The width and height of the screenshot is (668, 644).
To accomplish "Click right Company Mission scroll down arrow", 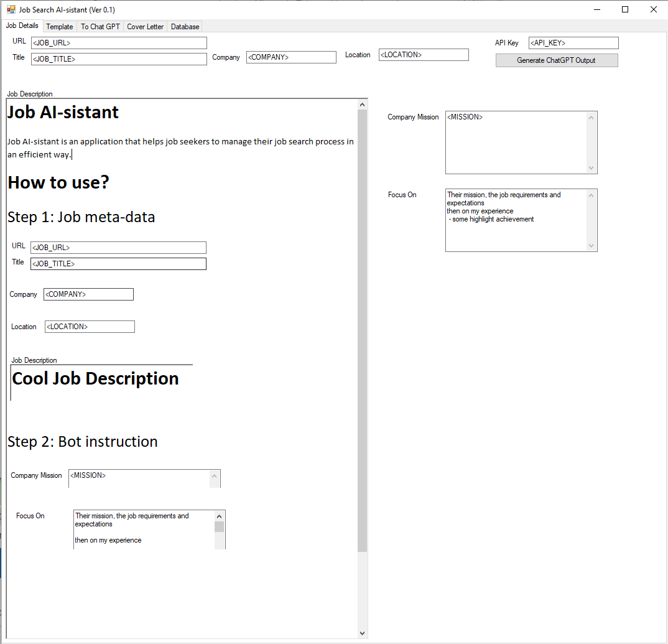I will 591,167.
